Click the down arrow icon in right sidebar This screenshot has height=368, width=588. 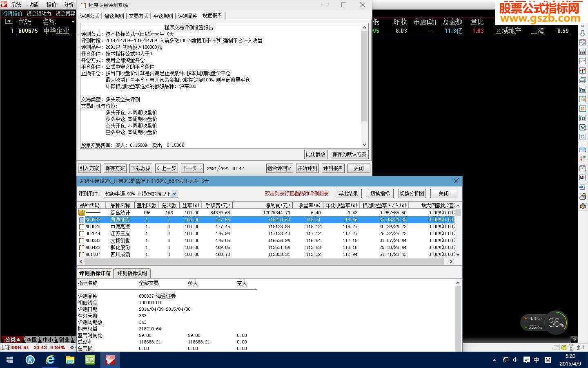click(x=583, y=33)
